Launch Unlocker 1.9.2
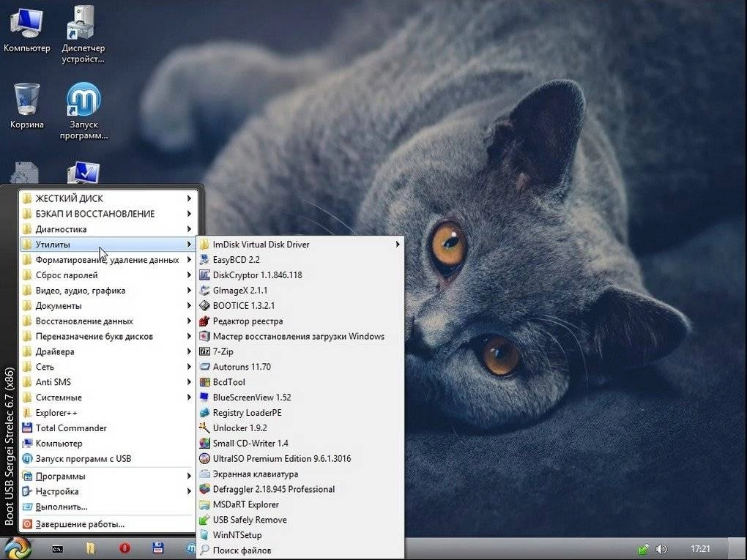The width and height of the screenshot is (747, 560). click(x=300, y=428)
